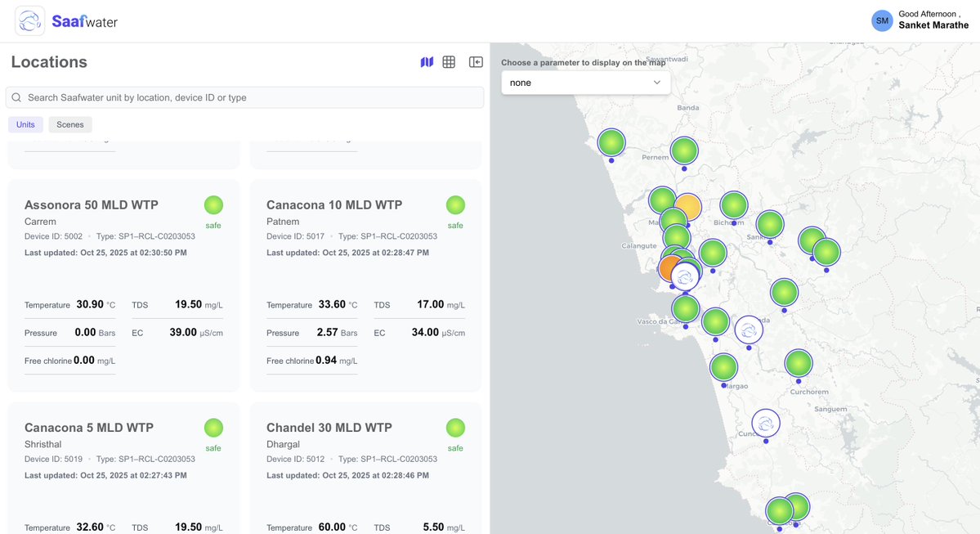Click Canacona 10 MLD WTP safe status indicator
This screenshot has height=534, width=980.
click(455, 205)
